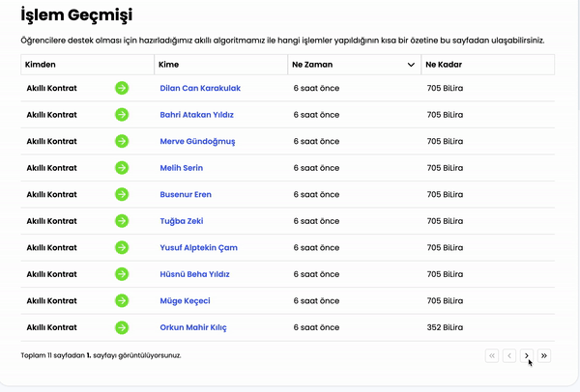Click green arrow icon beside Bahri Atakan Yıldız
This screenshot has height=392, width=580.
[x=122, y=115]
